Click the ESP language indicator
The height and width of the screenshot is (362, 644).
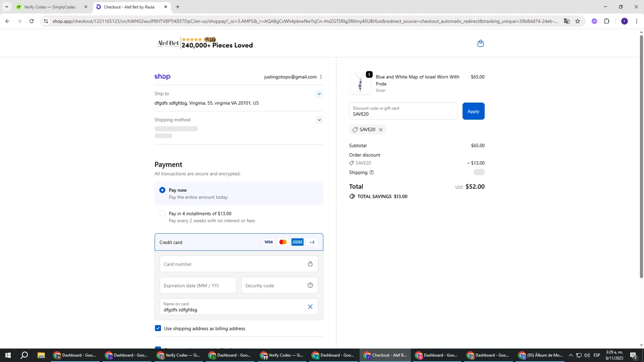597,355
